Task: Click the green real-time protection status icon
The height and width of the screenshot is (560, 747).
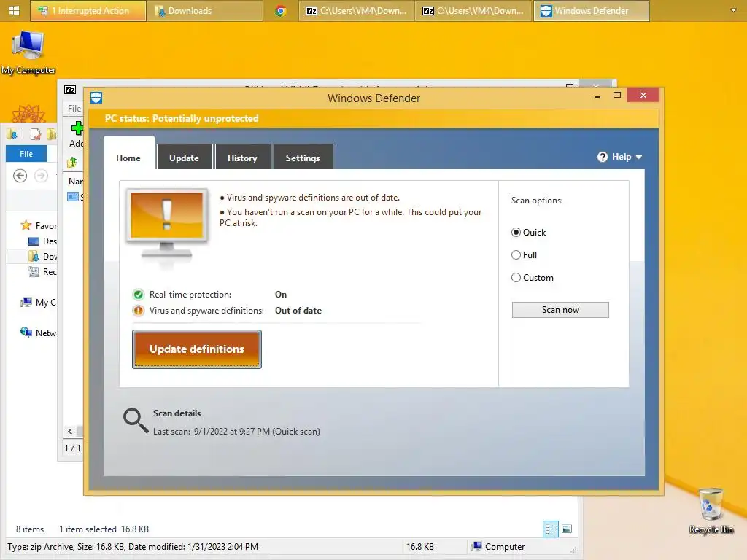Action: tap(138, 295)
